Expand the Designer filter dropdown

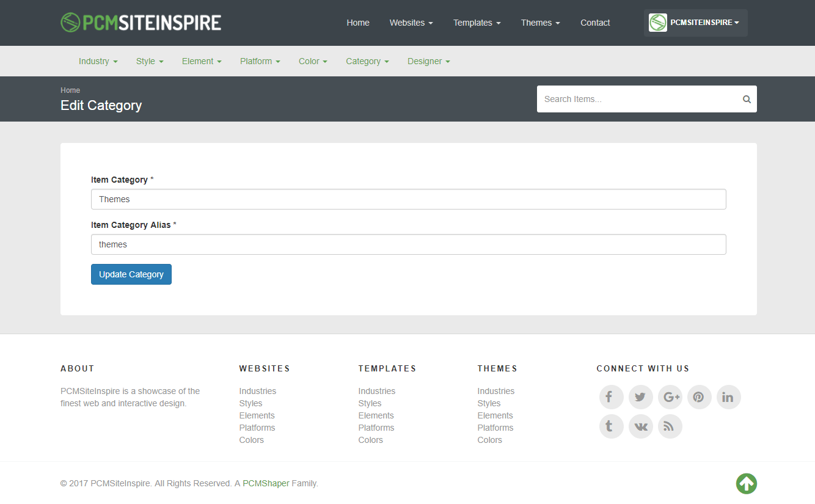point(428,61)
